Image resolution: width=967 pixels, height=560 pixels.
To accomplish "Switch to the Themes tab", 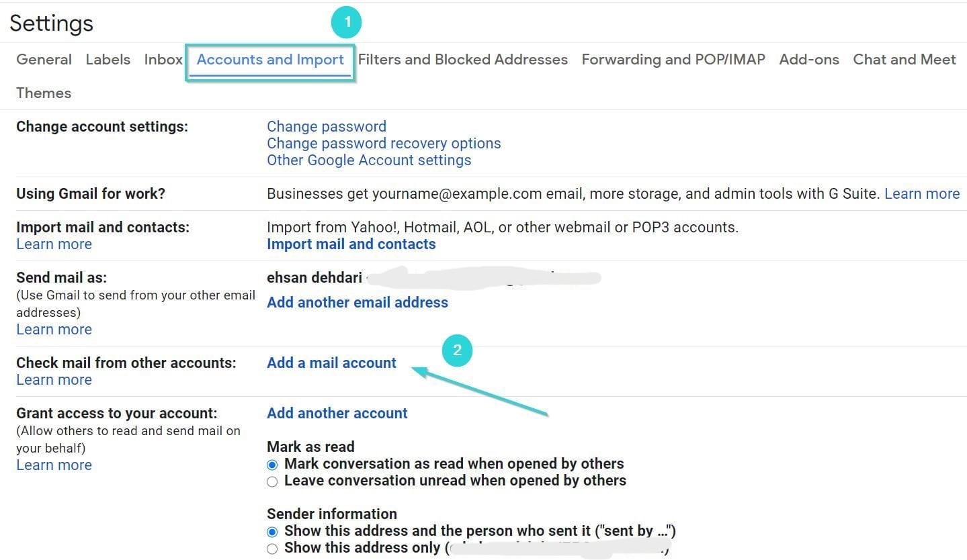I will [44, 93].
